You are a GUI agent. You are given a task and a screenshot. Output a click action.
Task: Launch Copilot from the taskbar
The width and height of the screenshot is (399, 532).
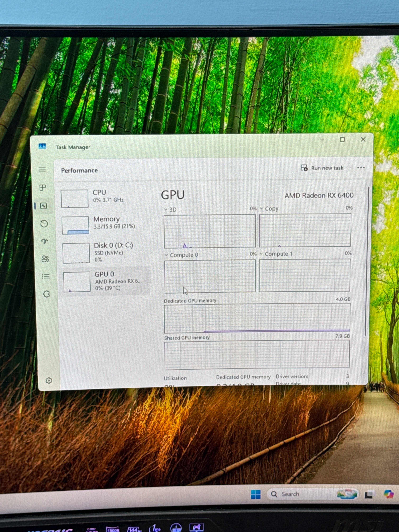pyautogui.click(x=389, y=494)
